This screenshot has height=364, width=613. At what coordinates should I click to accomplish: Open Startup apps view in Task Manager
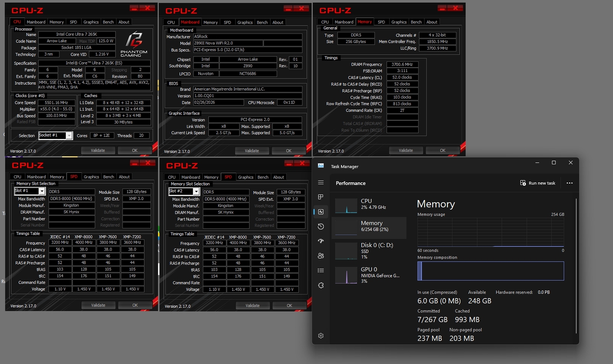click(x=321, y=241)
